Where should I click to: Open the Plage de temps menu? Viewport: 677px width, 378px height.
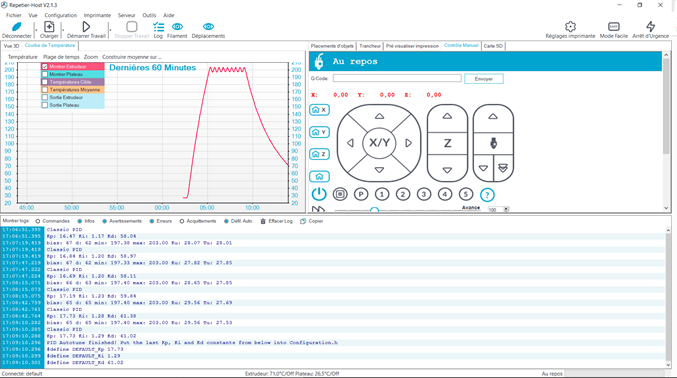click(x=61, y=57)
